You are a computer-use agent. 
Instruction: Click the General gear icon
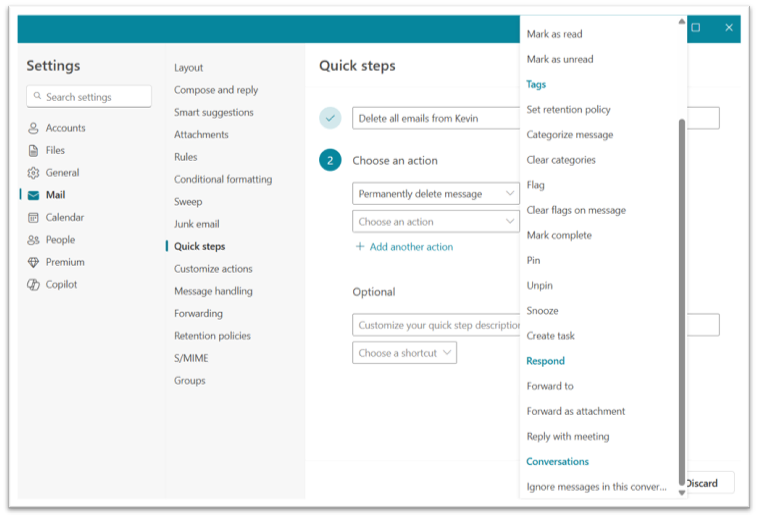[x=33, y=173]
